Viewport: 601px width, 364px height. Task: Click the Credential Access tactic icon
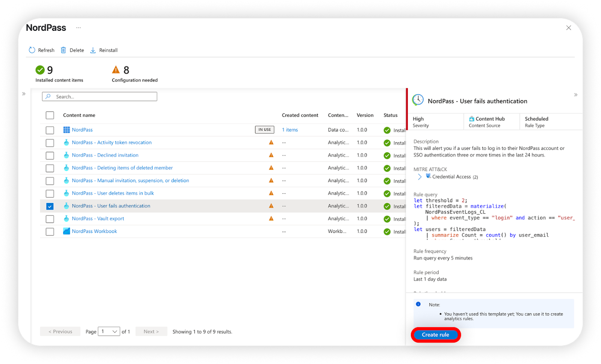pos(428,176)
